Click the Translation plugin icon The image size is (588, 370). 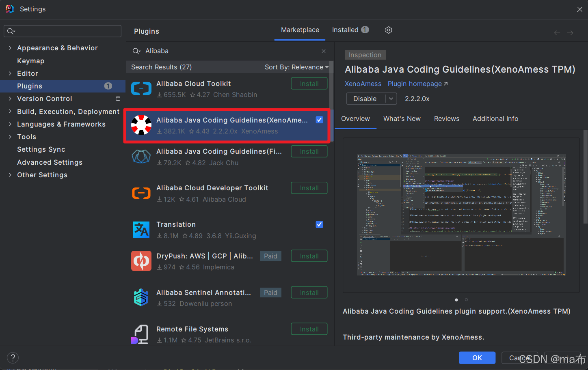click(141, 230)
